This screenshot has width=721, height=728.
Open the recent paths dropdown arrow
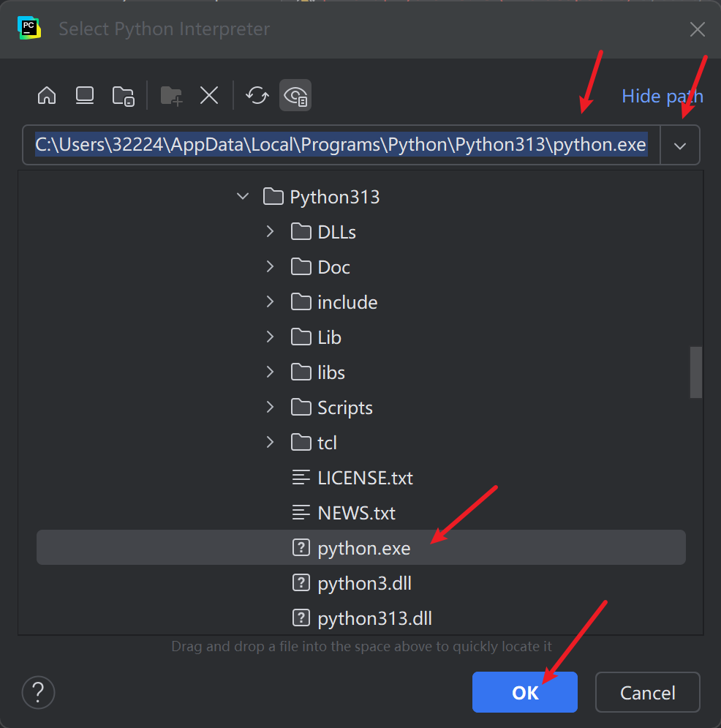click(680, 146)
